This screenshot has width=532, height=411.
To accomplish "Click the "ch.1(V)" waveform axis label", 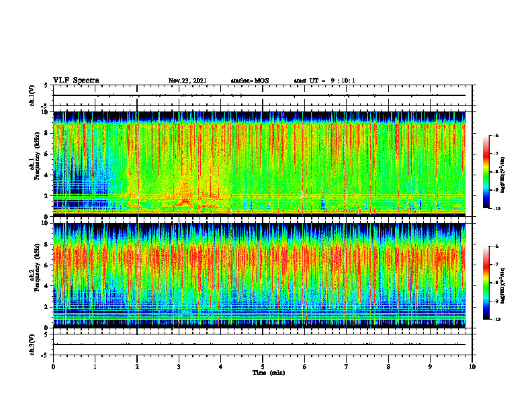I will (32, 95).
